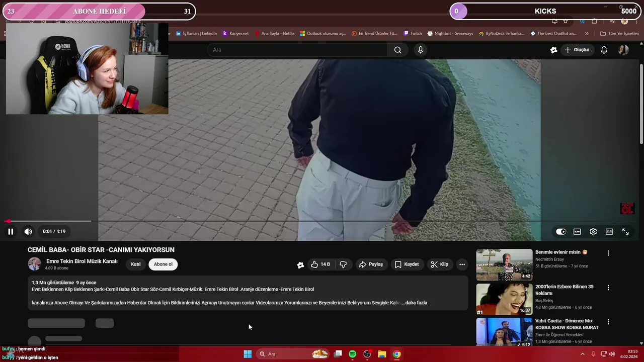The height and width of the screenshot is (362, 644).
Task: Open Tüm Yer İşaretleri folder
Action: pos(619,34)
